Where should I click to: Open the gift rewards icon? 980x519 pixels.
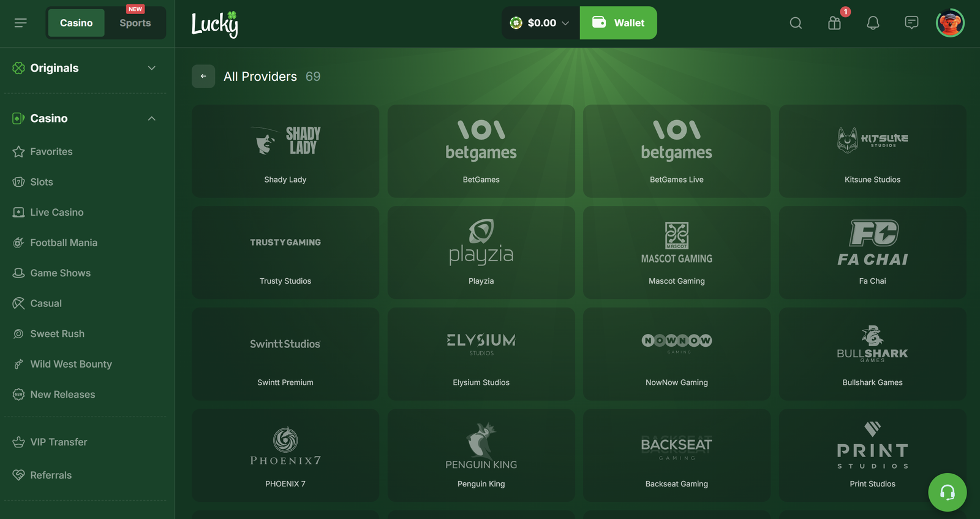click(834, 23)
